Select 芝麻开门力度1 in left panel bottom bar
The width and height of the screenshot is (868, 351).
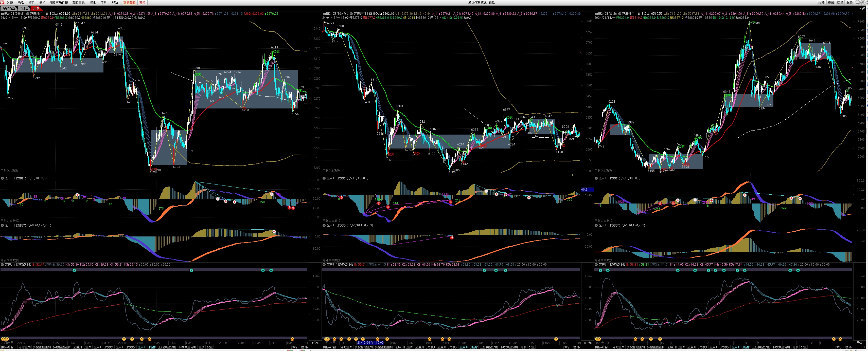pos(103,347)
